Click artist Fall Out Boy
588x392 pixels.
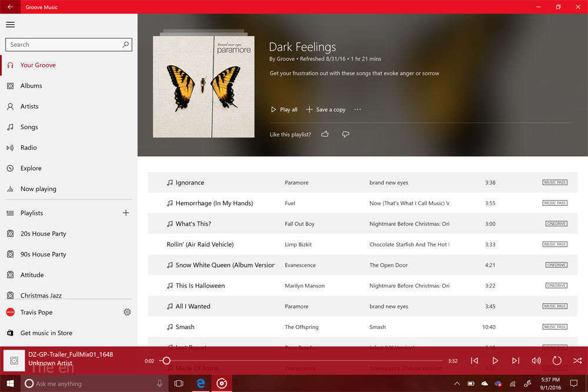pos(300,224)
